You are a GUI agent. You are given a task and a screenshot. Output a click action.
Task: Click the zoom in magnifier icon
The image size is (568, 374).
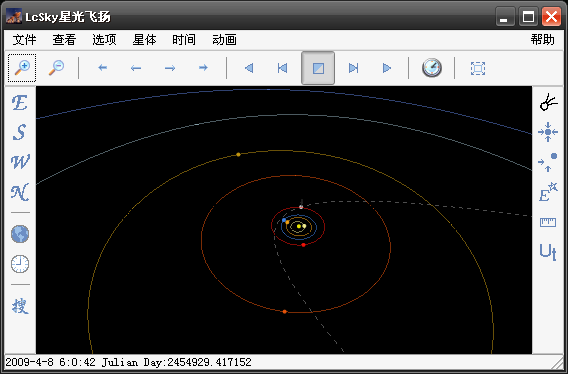22,68
